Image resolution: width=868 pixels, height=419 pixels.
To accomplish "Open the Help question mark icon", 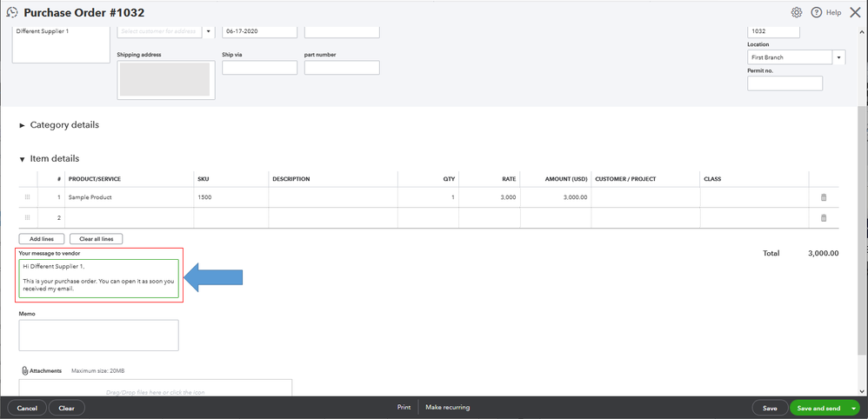I will tap(816, 12).
